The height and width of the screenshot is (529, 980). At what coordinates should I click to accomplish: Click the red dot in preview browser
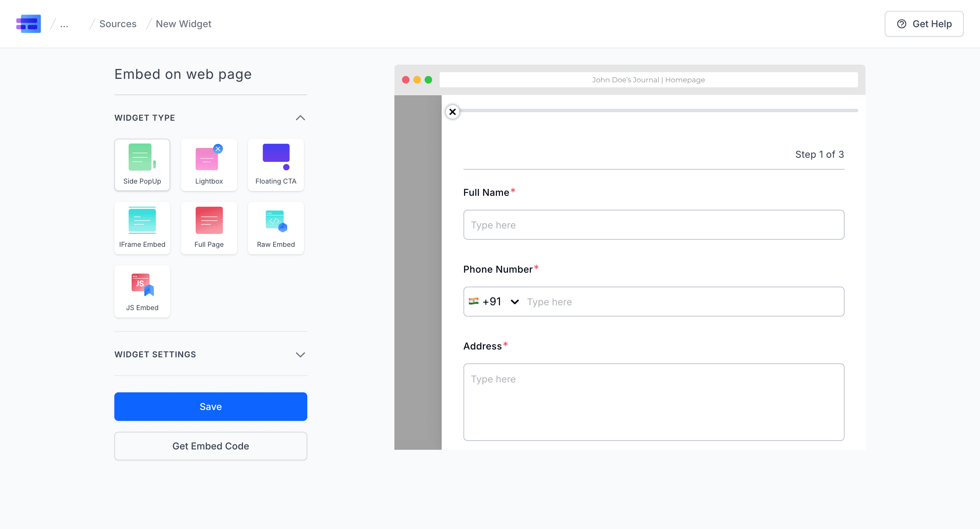[x=406, y=80]
